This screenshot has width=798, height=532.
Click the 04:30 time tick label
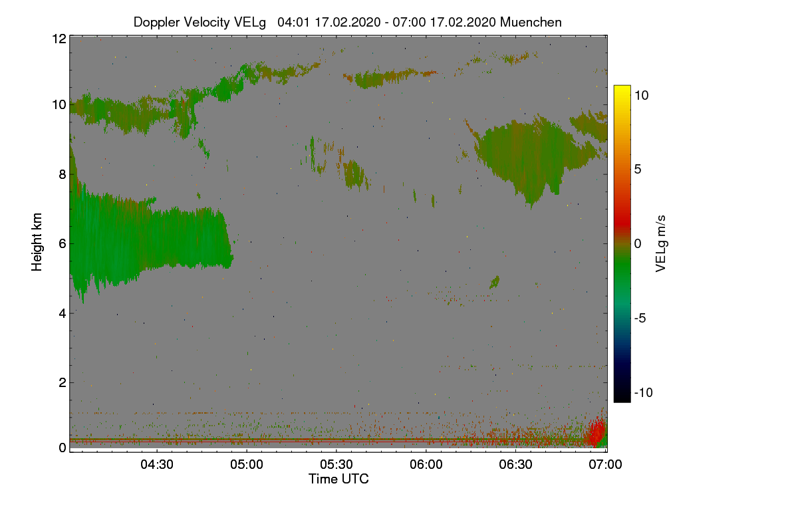pos(157,464)
